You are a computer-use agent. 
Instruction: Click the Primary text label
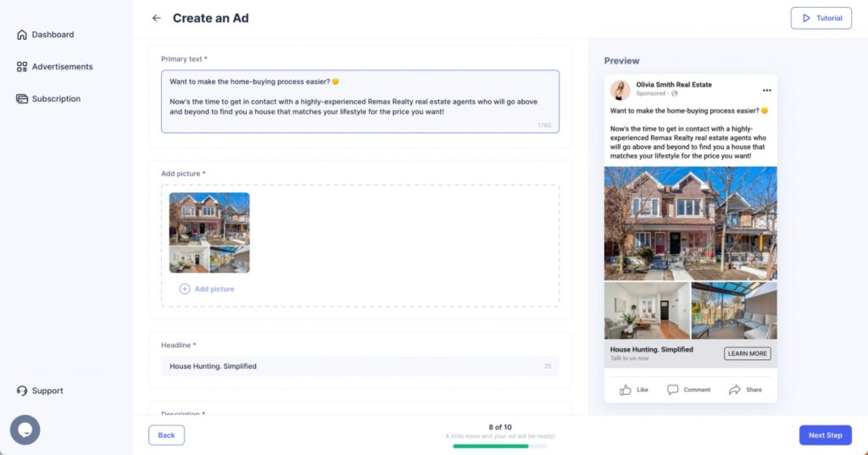tap(184, 58)
